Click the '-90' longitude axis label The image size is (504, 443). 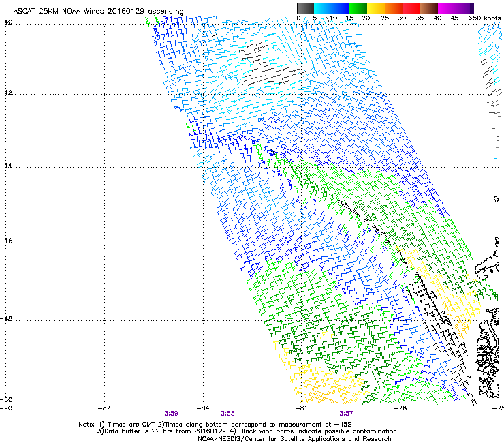tap(5, 408)
